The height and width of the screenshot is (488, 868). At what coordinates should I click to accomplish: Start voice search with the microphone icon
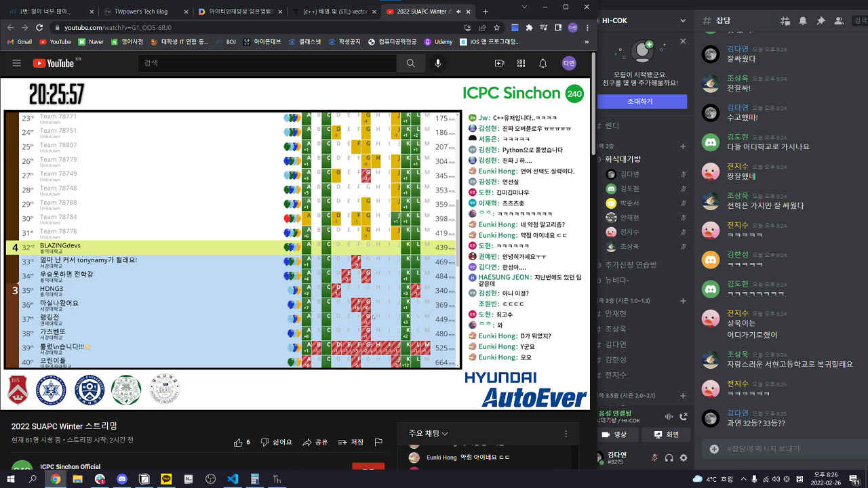coord(438,63)
